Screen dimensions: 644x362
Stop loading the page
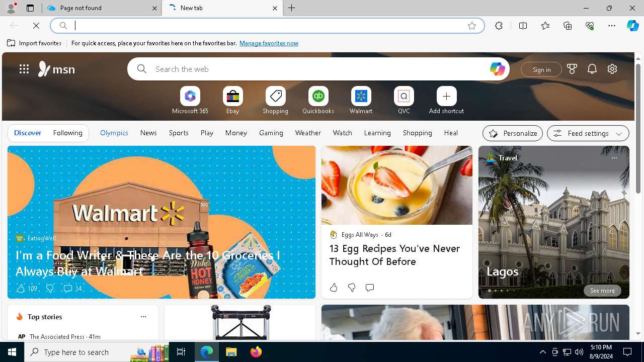[x=36, y=26]
